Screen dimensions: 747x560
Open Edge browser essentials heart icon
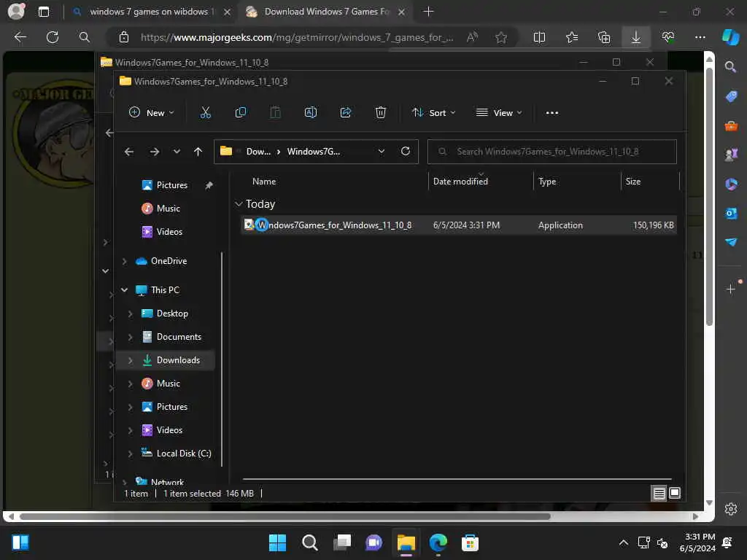point(668,37)
